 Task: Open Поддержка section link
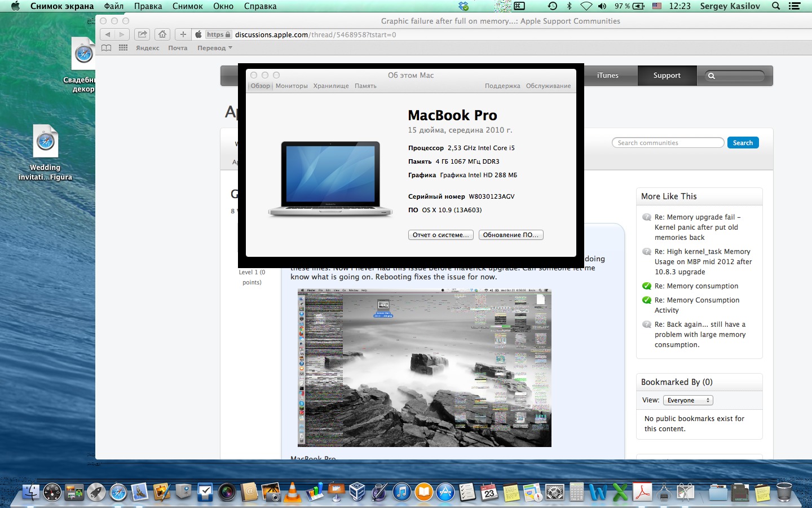coord(502,86)
